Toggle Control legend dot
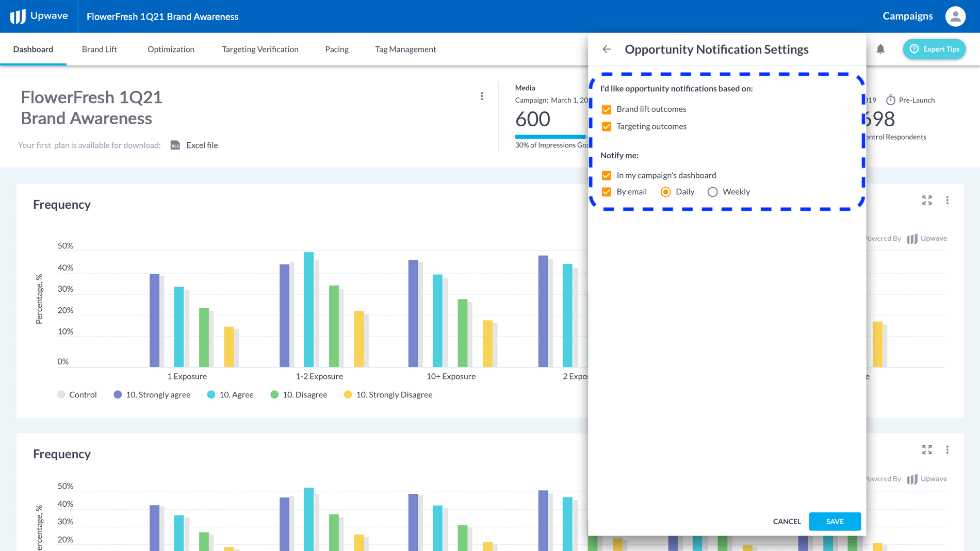 click(61, 395)
